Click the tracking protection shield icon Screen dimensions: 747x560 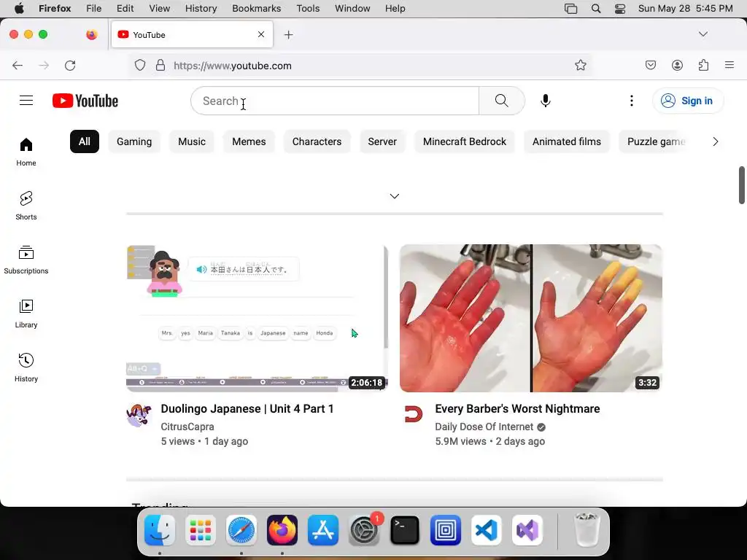tap(139, 65)
